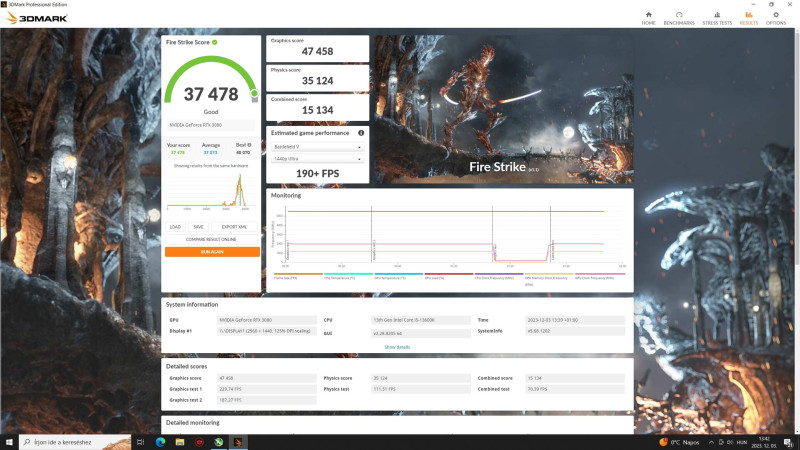Image resolution: width=800 pixels, height=450 pixels.
Task: Open the Xbox app on the taskbar
Action: [218, 442]
